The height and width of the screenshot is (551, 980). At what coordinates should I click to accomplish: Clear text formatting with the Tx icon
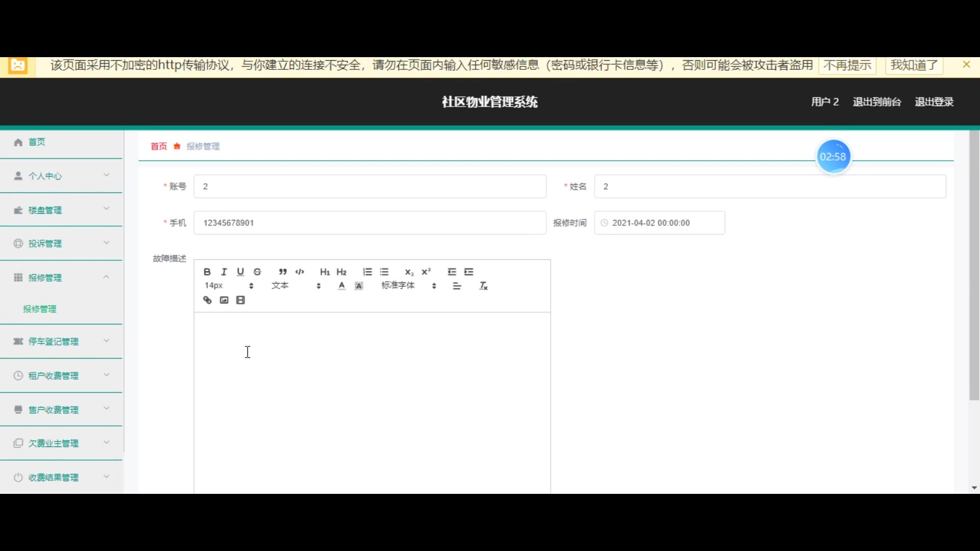(x=483, y=286)
